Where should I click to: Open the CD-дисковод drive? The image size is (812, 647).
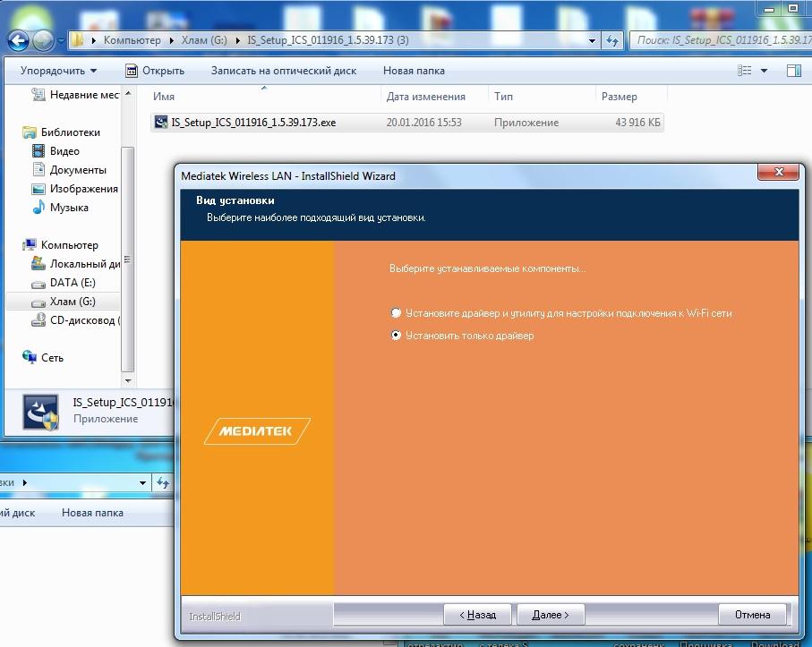[x=75, y=320]
